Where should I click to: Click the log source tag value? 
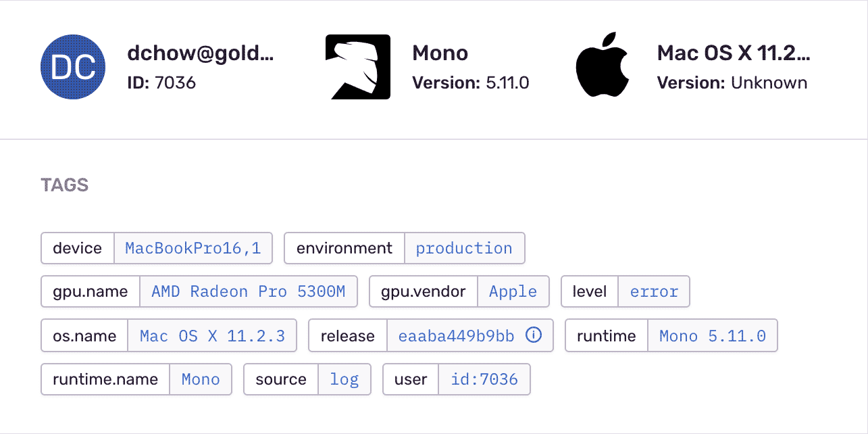[x=344, y=379]
